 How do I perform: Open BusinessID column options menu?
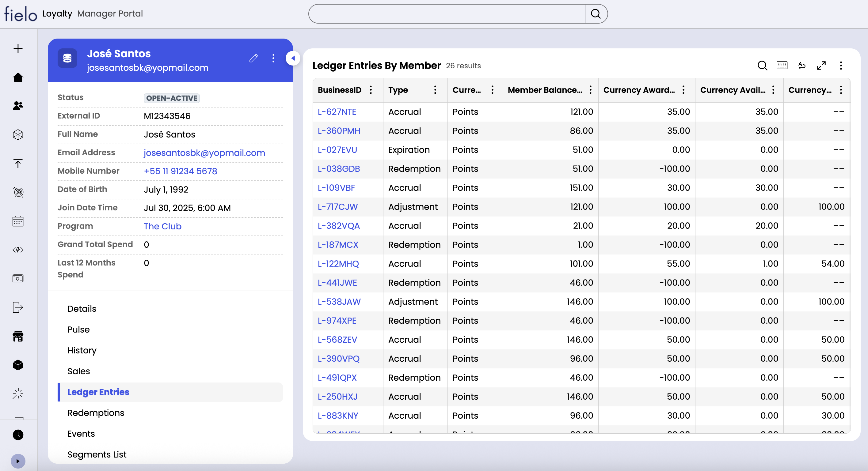point(371,90)
